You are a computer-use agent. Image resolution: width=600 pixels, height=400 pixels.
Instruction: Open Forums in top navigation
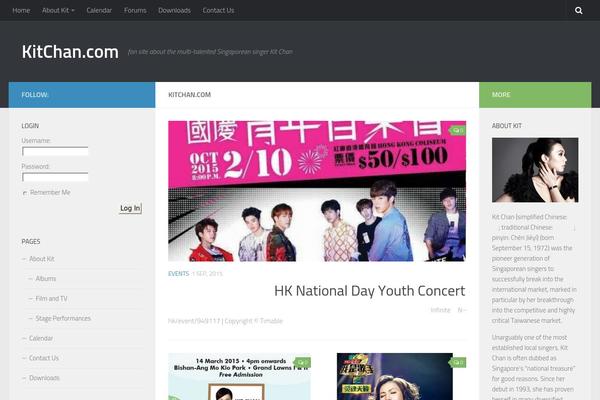click(x=135, y=10)
